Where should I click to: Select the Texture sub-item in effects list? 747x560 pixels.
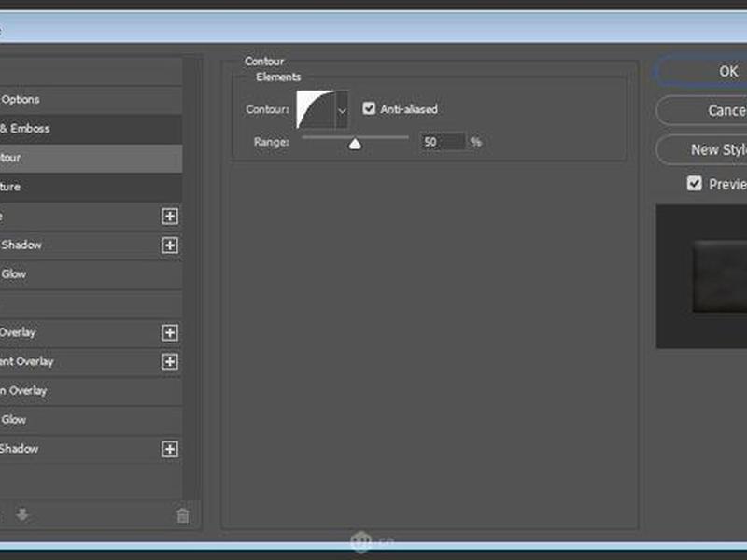(91, 188)
